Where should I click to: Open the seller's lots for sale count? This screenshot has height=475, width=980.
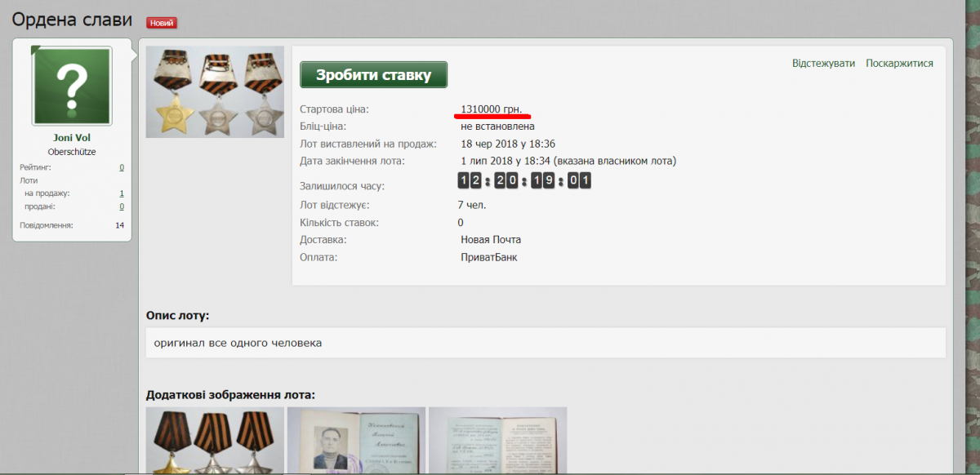tap(122, 193)
